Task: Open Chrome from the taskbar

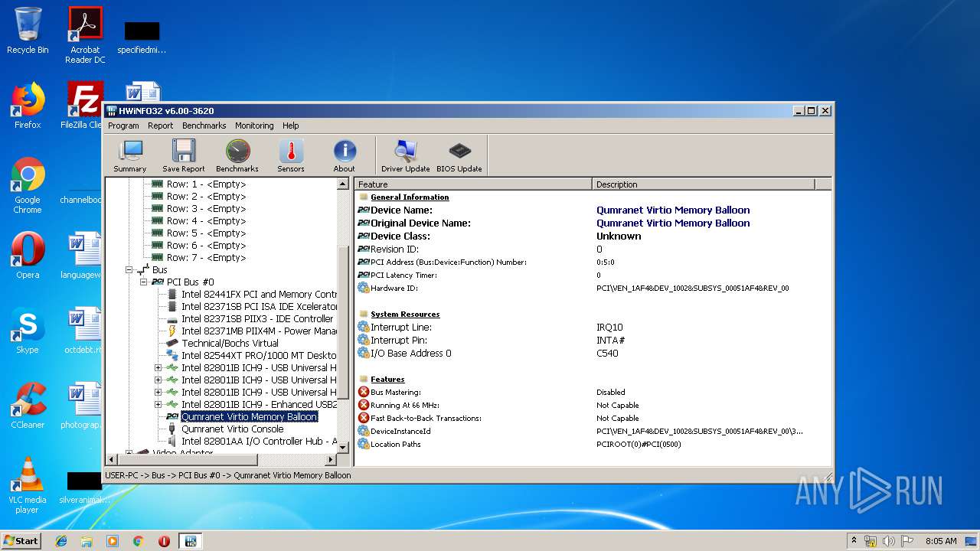Action: pyautogui.click(x=138, y=541)
